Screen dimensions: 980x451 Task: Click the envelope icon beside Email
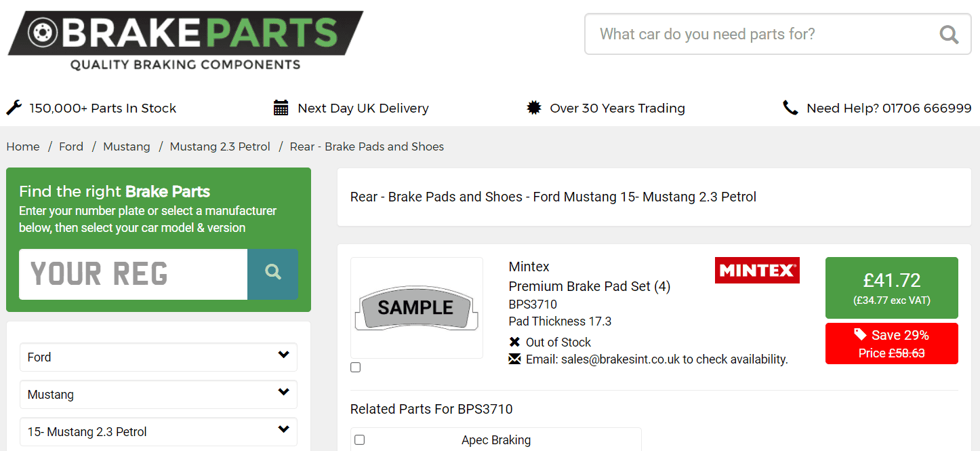click(x=514, y=359)
